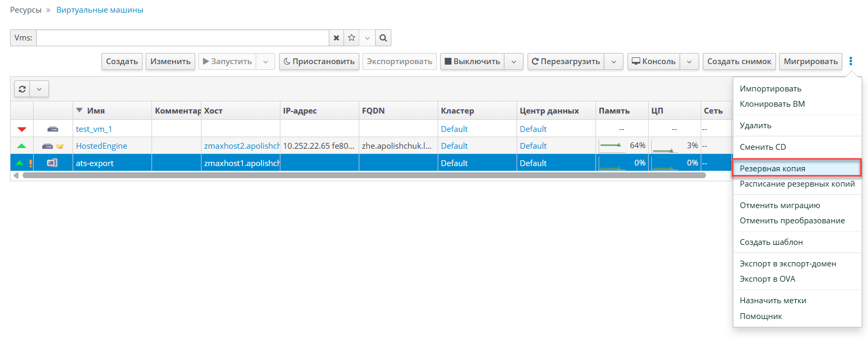Open the three-dot more actions menu

pos(851,61)
